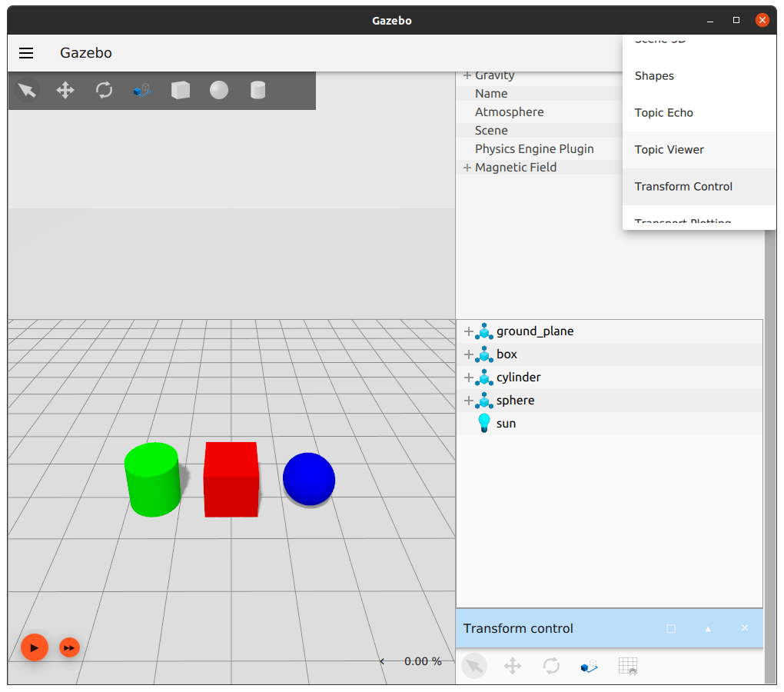Click the cylinder model icon in the entity tree
Image resolution: width=784 pixels, height=692 pixels.
pyautogui.click(x=484, y=378)
